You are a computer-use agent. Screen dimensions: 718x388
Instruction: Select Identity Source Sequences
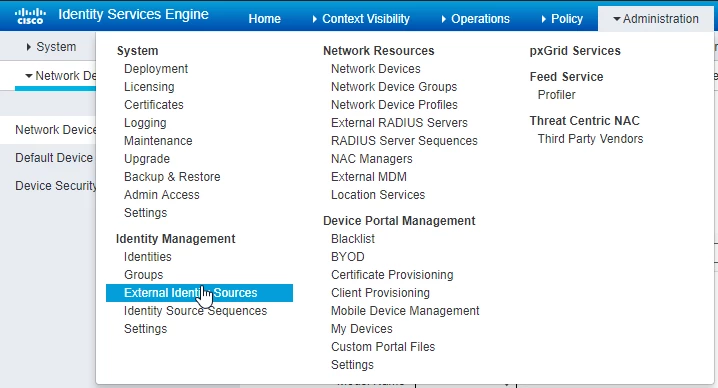click(195, 311)
